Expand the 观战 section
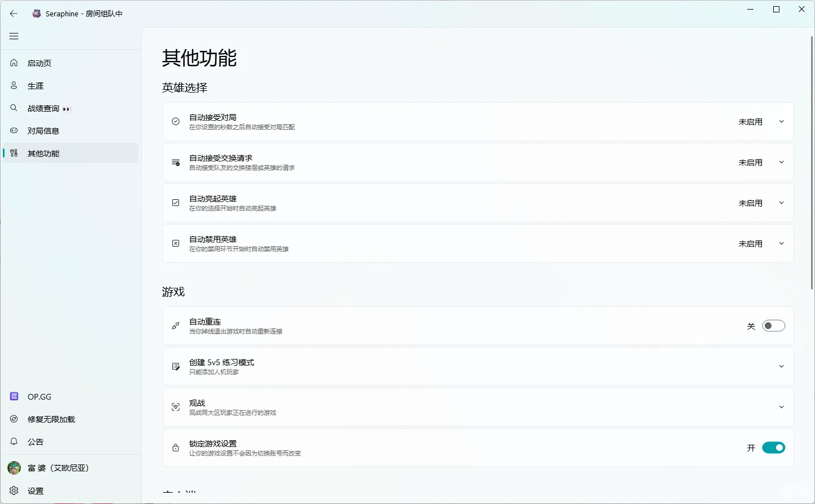Viewport: 815px width, 504px height. [x=781, y=407]
